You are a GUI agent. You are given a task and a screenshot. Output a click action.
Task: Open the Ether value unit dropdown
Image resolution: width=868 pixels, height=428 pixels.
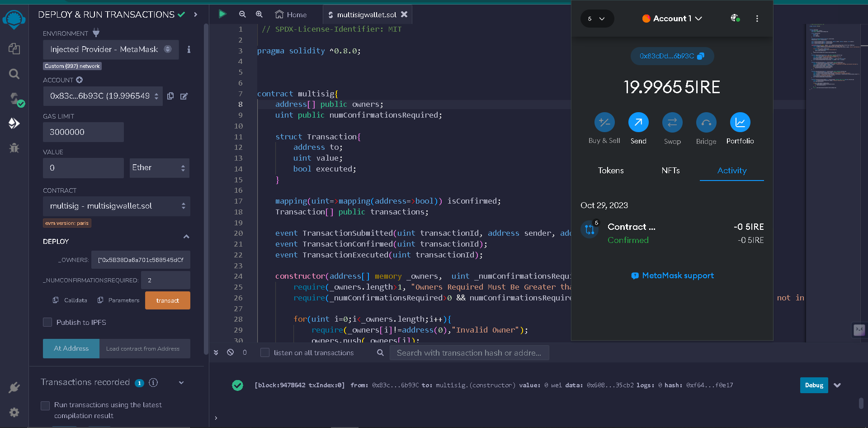pyautogui.click(x=159, y=168)
